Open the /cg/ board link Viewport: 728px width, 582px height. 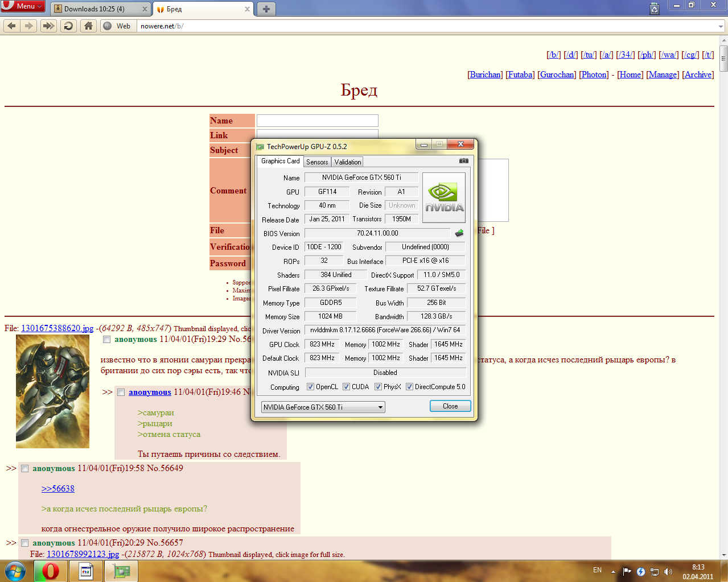[x=690, y=55]
